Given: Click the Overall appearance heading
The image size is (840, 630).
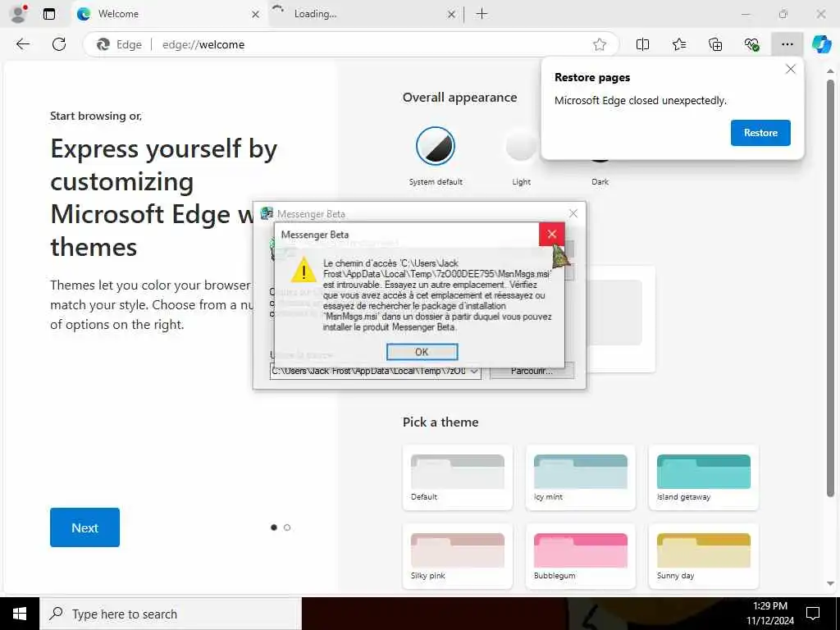Looking at the screenshot, I should pyautogui.click(x=459, y=98).
